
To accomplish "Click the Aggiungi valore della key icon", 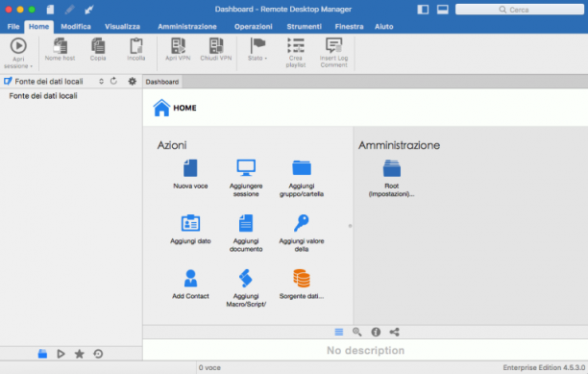I will coord(302,223).
